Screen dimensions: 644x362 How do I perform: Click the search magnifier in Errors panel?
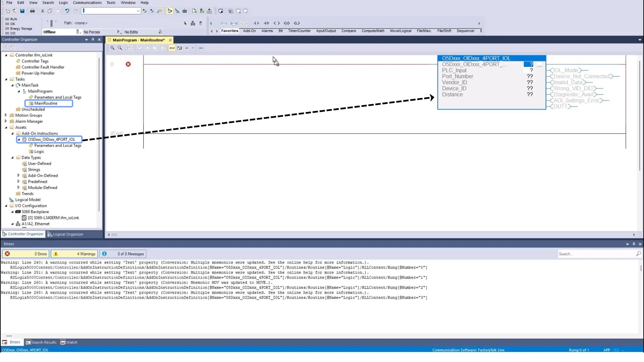[x=638, y=254]
